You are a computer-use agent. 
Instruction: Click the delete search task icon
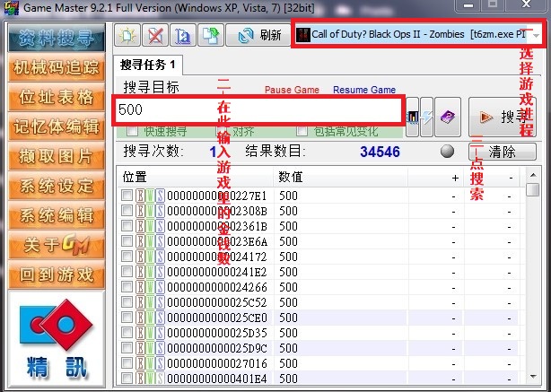156,36
